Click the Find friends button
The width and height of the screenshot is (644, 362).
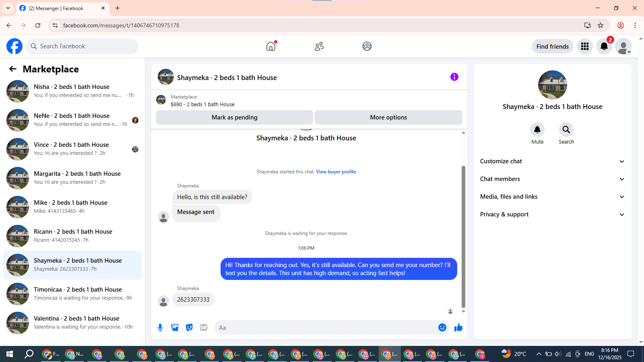click(553, 47)
